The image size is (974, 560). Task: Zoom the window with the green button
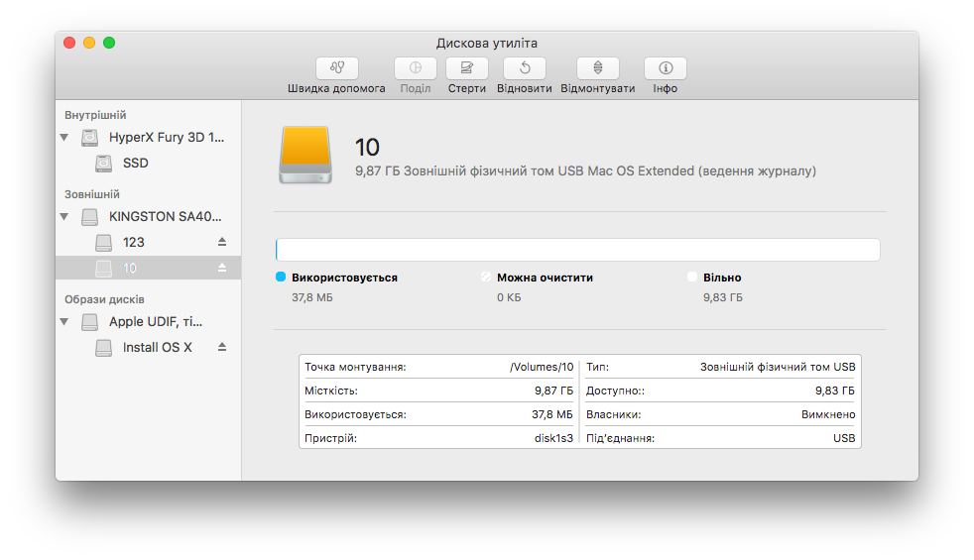point(109,43)
